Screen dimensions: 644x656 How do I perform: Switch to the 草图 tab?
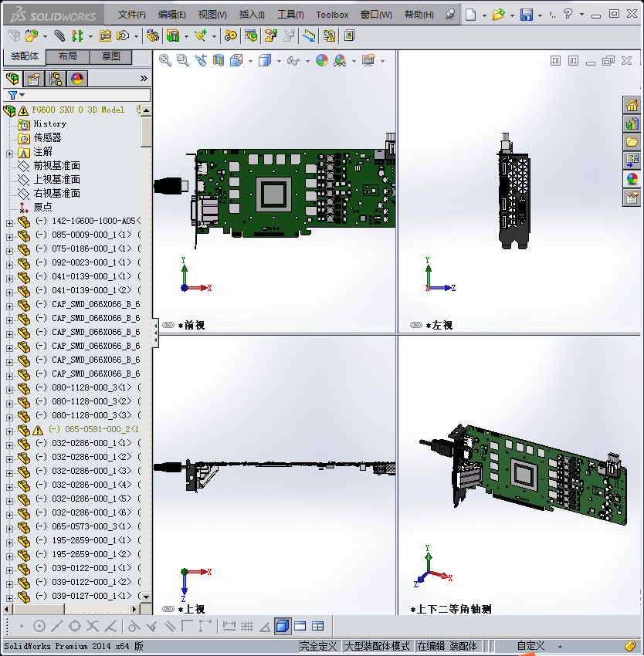[x=111, y=56]
